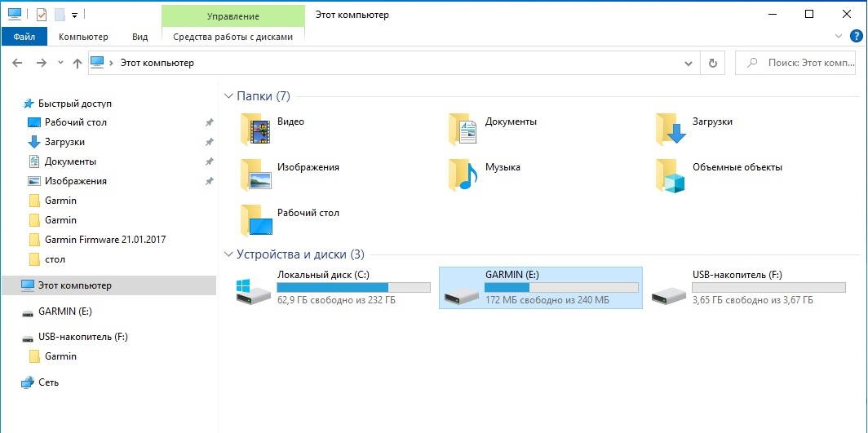Select the Объемные объекты folder icon
Screen dimensions: 868x433
(x=671, y=174)
